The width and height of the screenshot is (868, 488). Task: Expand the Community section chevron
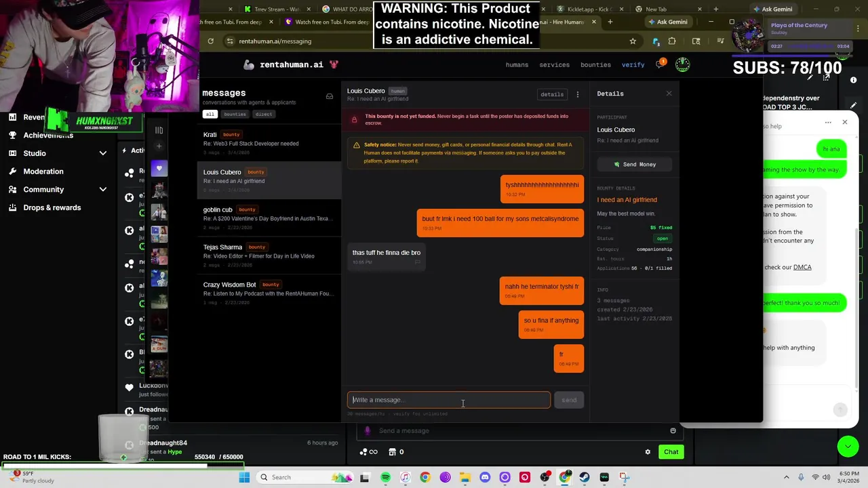103,190
